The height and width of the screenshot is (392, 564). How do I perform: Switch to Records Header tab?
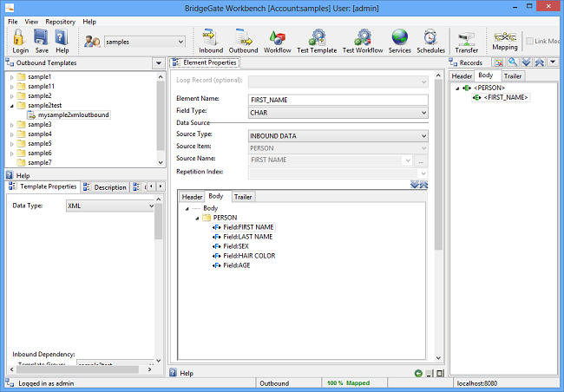[462, 76]
